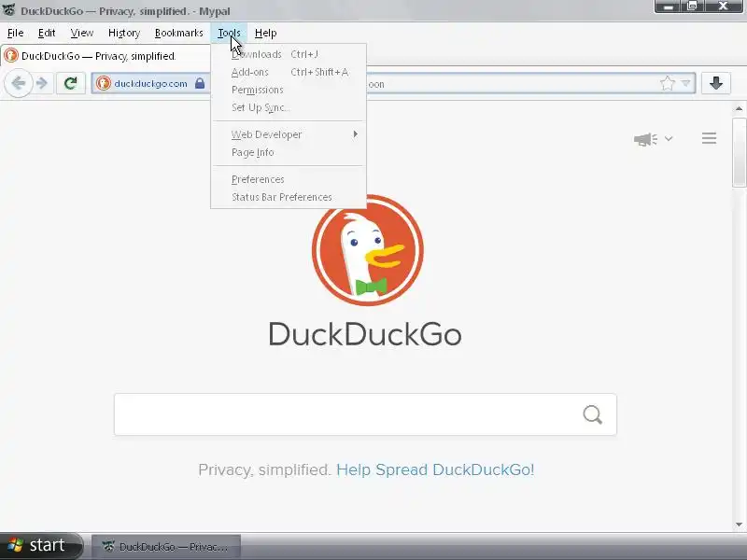Image resolution: width=747 pixels, height=560 pixels.
Task: Open Status Bar Preferences entry
Action: [289, 197]
